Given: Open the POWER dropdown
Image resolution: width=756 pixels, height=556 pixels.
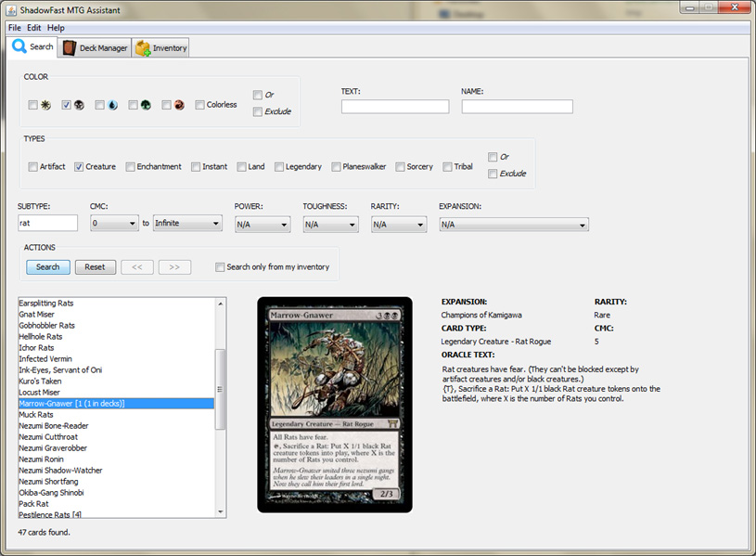Looking at the screenshot, I should pyautogui.click(x=263, y=225).
